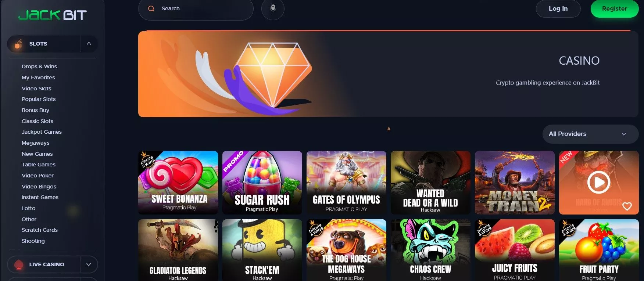644x281 pixels.
Task: Click the microphone voice search icon
Action: click(273, 8)
